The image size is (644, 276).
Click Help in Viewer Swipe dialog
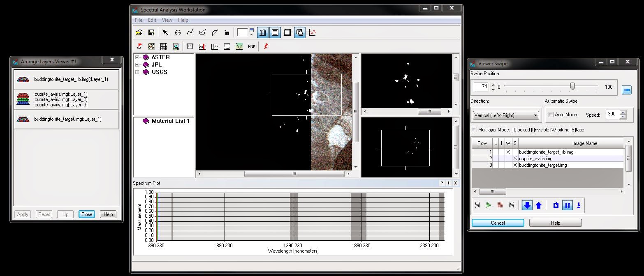tap(556, 223)
